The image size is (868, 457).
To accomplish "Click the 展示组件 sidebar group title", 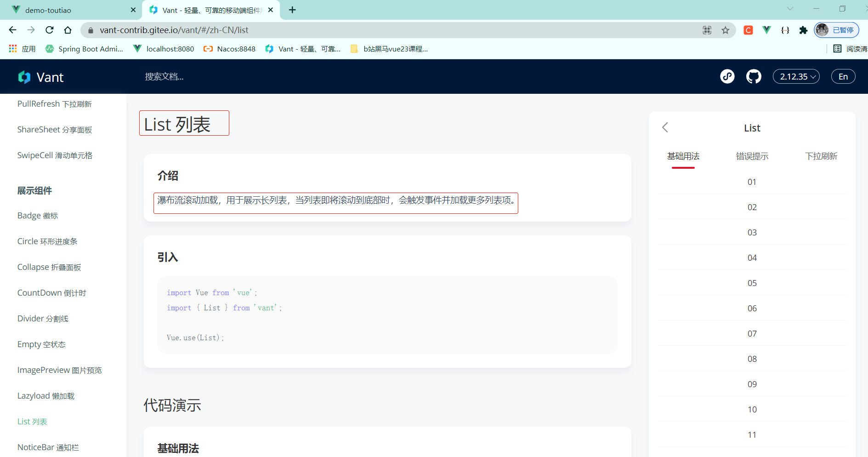I will point(34,191).
